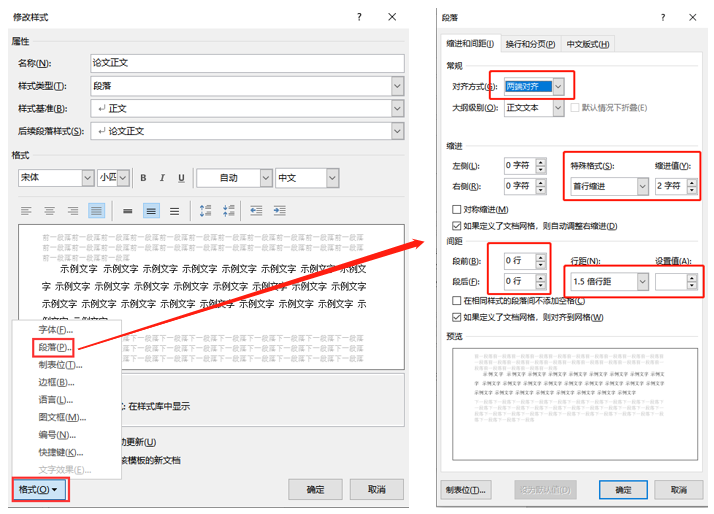Image resolution: width=714 pixels, height=514 pixels.
Task: Toggle the Italic formatting icon
Action: point(162,178)
